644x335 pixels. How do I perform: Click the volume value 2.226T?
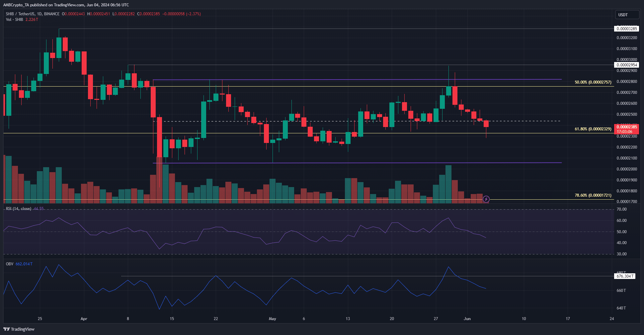pyautogui.click(x=32, y=20)
